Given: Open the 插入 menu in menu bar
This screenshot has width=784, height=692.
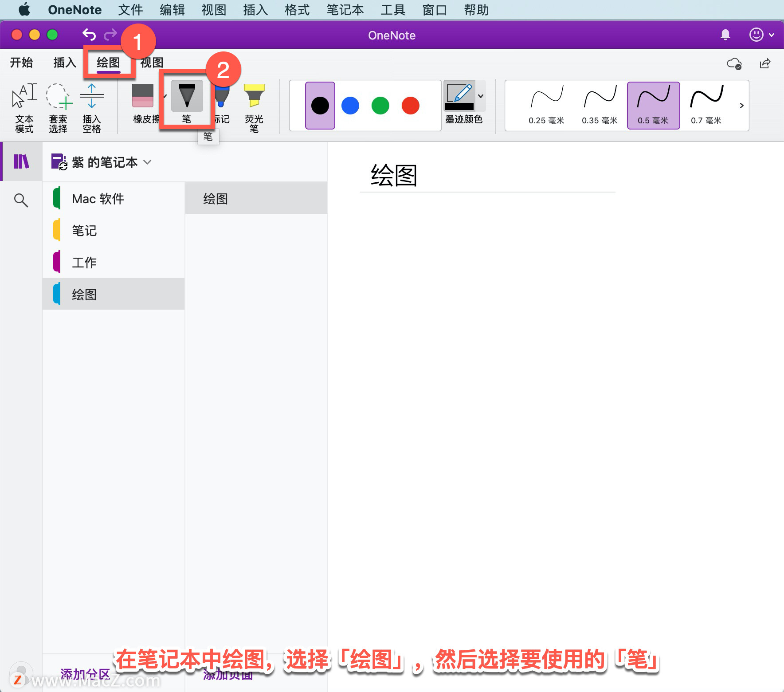Looking at the screenshot, I should [255, 10].
